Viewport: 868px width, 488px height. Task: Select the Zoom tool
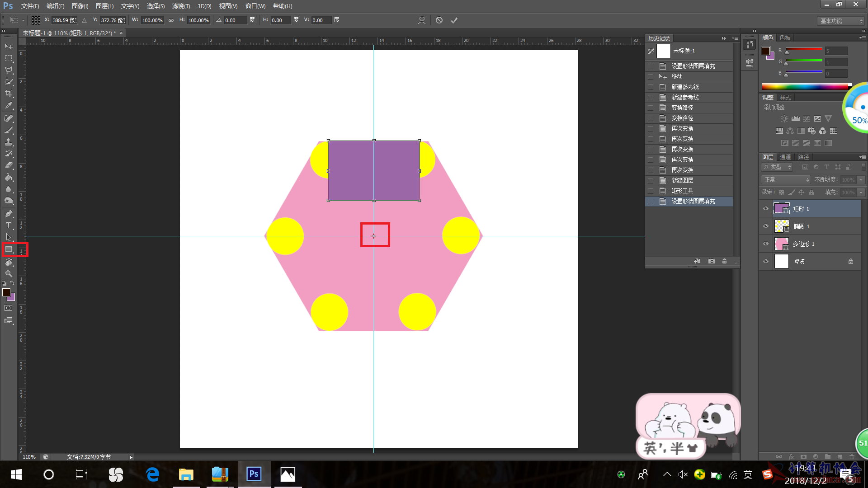(x=9, y=274)
